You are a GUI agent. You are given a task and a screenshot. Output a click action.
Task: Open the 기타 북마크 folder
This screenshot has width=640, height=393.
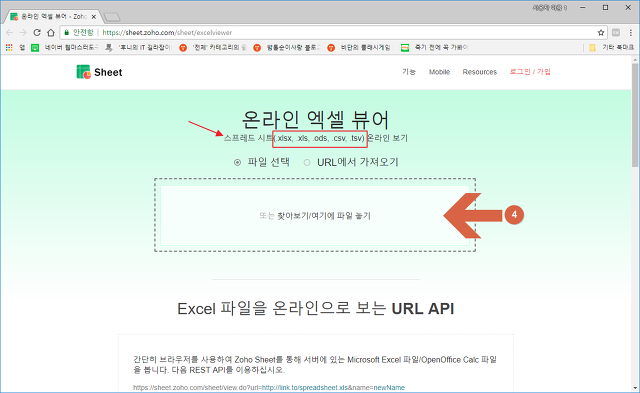click(611, 48)
